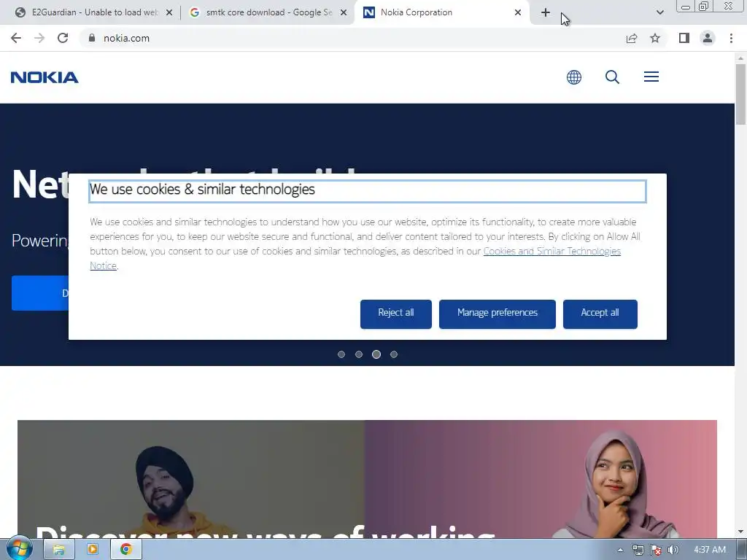The width and height of the screenshot is (747, 560).
Task: Show hidden tray icons arrow
Action: pos(620,550)
